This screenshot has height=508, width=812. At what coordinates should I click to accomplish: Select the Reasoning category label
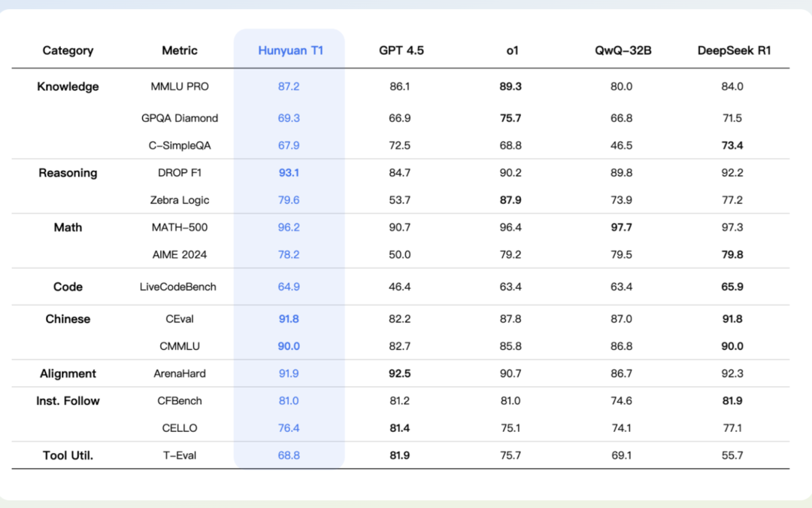click(68, 173)
